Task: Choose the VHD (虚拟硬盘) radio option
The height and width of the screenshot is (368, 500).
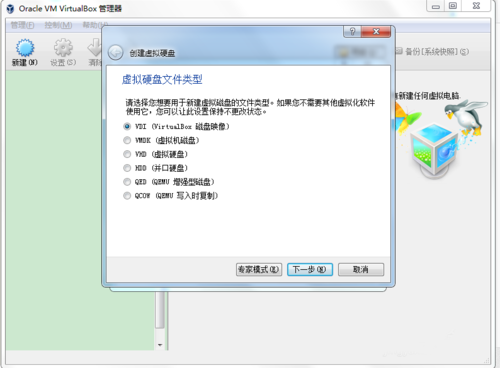Action: (127, 154)
